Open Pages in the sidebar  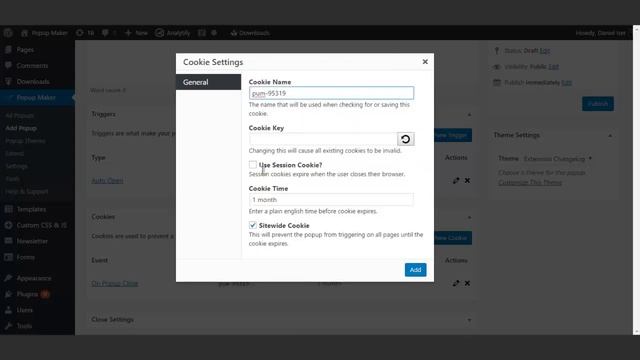tap(25, 50)
